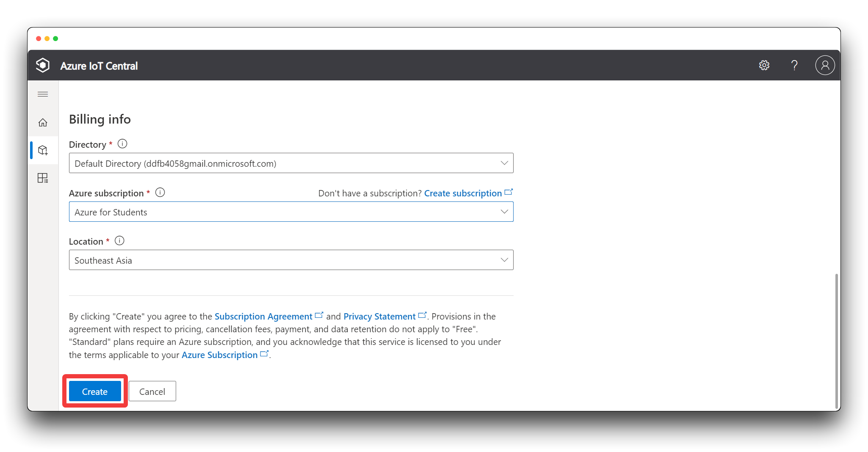Click external link icon after Azure Subscription
This screenshot has height=452, width=868.
click(264, 354)
